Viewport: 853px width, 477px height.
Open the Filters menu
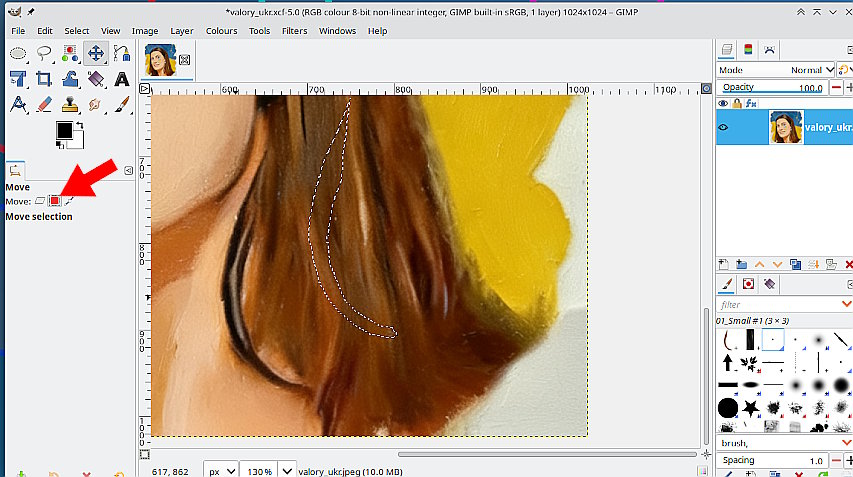[x=294, y=31]
